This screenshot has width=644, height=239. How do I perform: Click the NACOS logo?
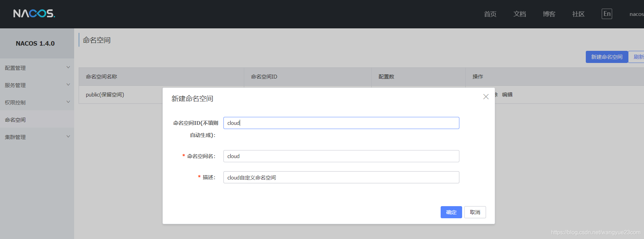[34, 13]
